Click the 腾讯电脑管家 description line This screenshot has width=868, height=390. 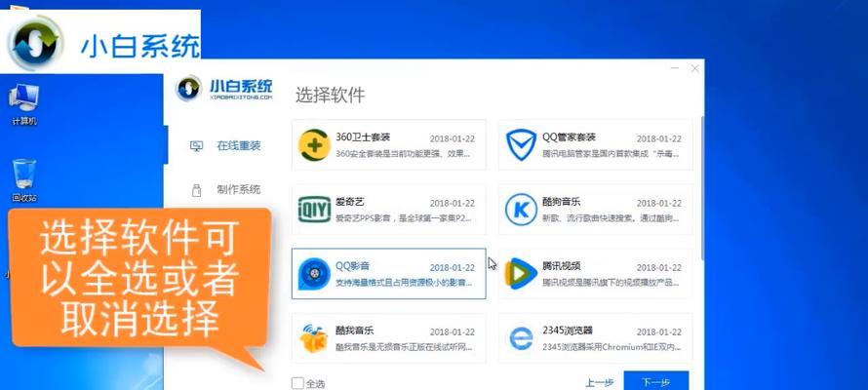point(611,154)
